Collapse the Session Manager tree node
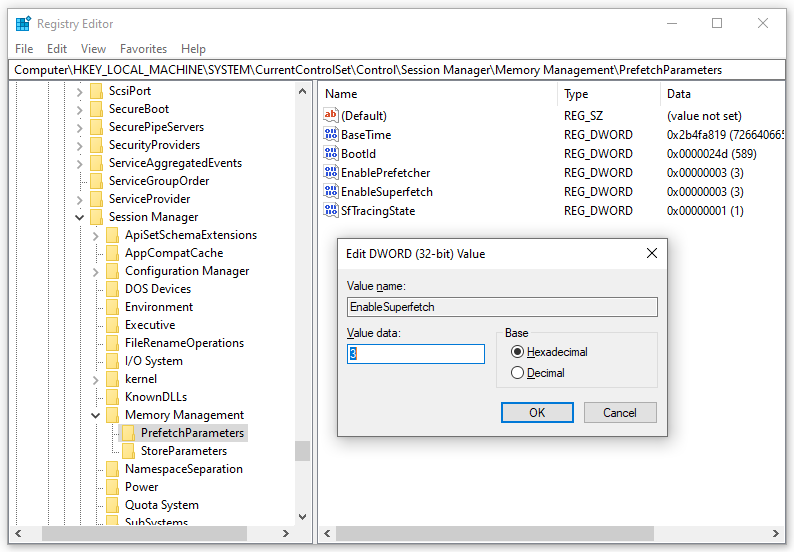794x552 pixels. [x=80, y=217]
